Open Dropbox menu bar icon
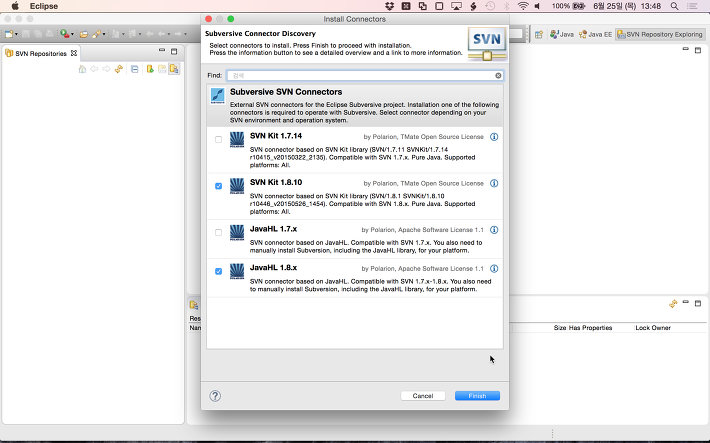 click(389, 6)
